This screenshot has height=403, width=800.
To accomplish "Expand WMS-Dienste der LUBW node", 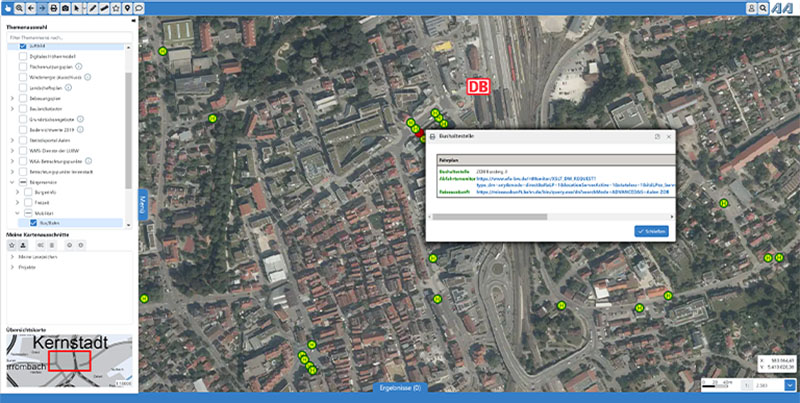I will coord(12,150).
